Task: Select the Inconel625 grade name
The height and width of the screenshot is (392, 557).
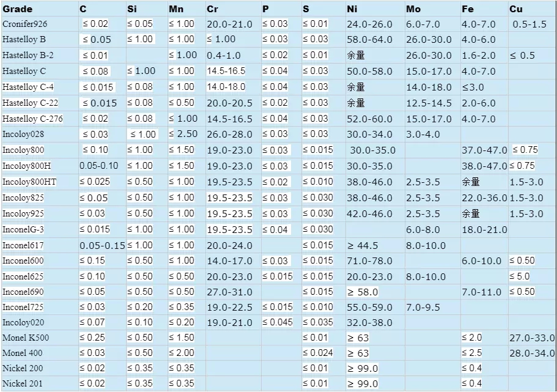Action: tap(23, 276)
